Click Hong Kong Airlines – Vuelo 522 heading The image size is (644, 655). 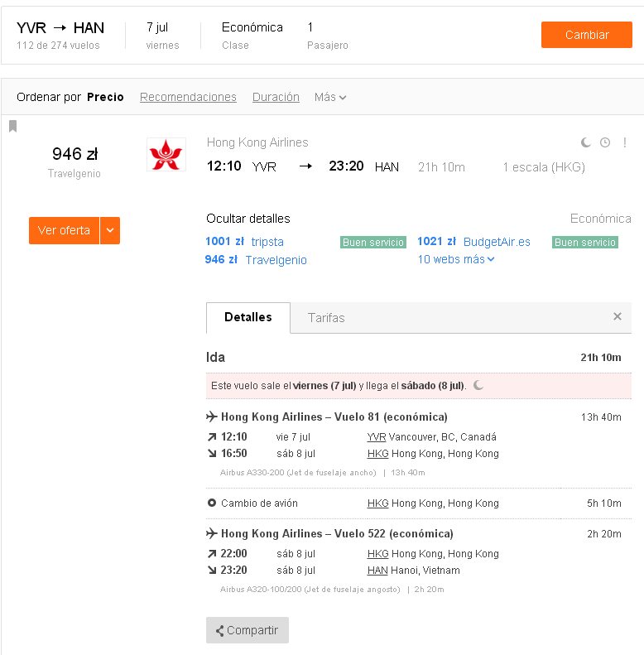[x=337, y=533]
